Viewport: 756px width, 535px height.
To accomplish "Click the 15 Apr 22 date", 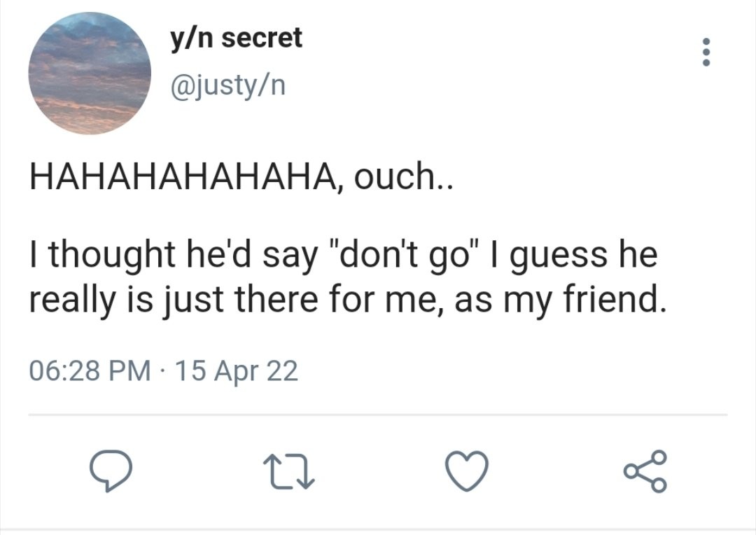I will coord(237,371).
